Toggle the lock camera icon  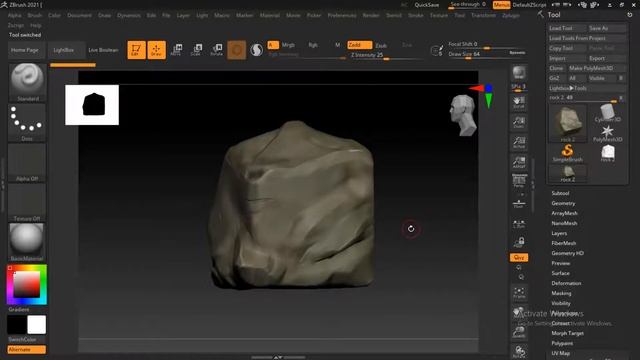point(519,242)
